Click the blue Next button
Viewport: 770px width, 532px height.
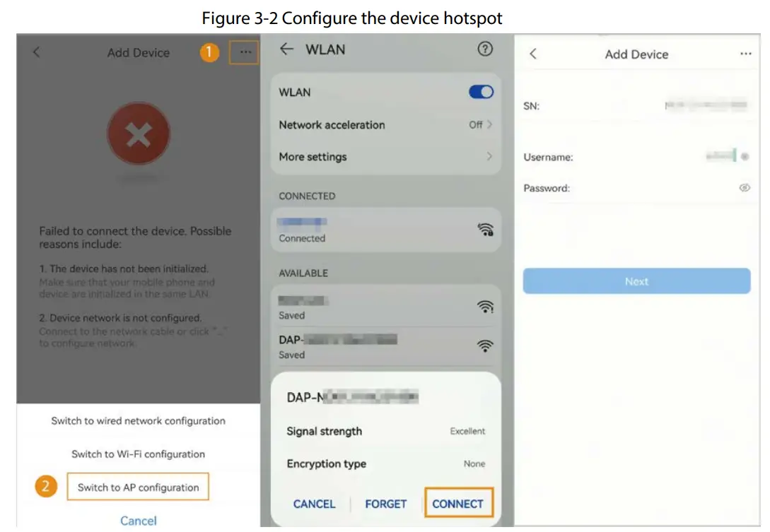coord(636,281)
